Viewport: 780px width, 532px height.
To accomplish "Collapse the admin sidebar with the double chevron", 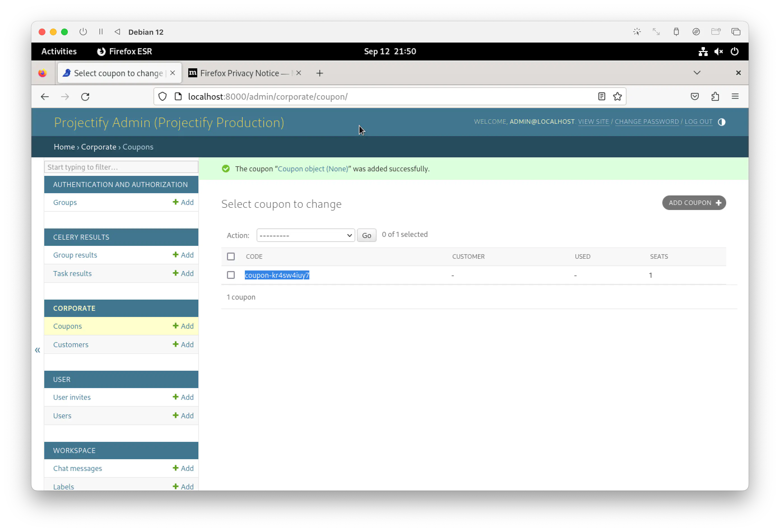I will pos(38,350).
